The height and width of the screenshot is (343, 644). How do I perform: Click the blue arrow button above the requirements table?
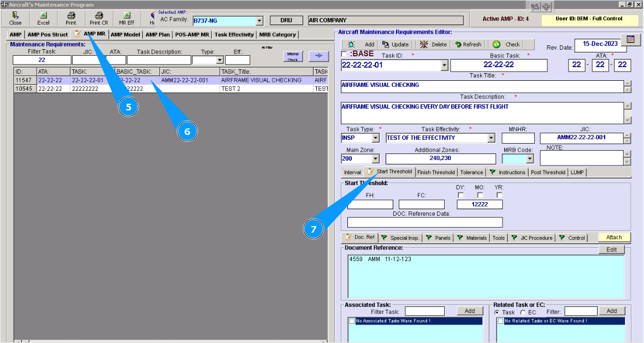(x=318, y=56)
